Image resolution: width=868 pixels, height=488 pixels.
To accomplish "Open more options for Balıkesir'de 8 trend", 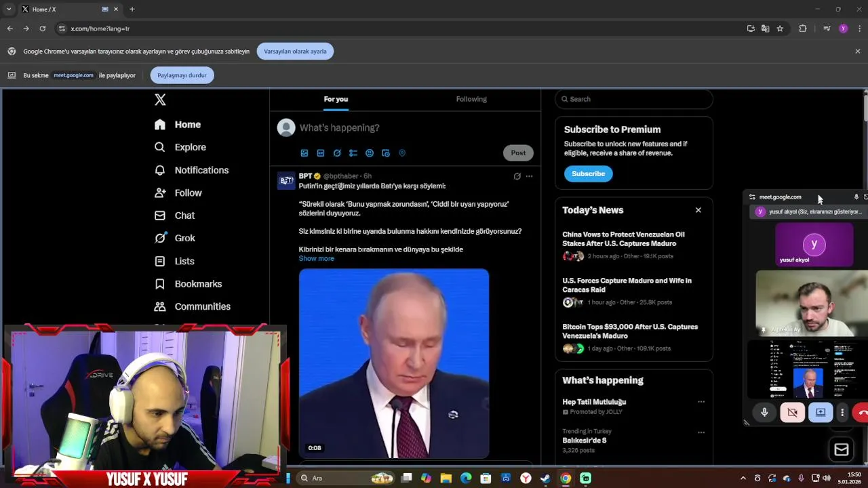I will [701, 432].
